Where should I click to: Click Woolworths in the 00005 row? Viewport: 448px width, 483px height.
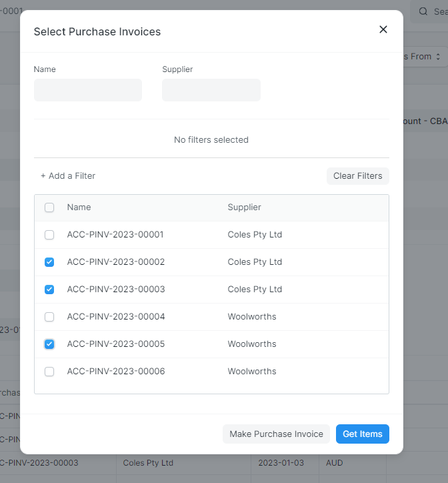point(252,344)
